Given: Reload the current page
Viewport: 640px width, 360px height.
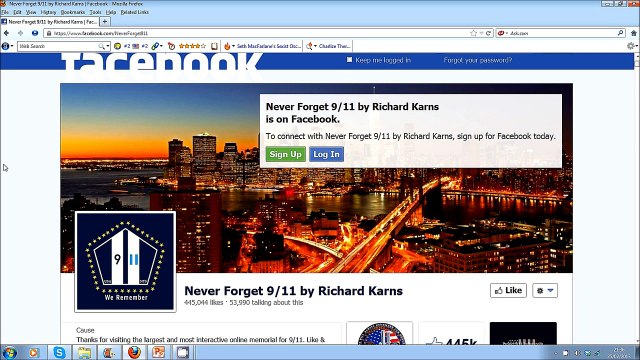Looking at the screenshot, I should (488, 33).
